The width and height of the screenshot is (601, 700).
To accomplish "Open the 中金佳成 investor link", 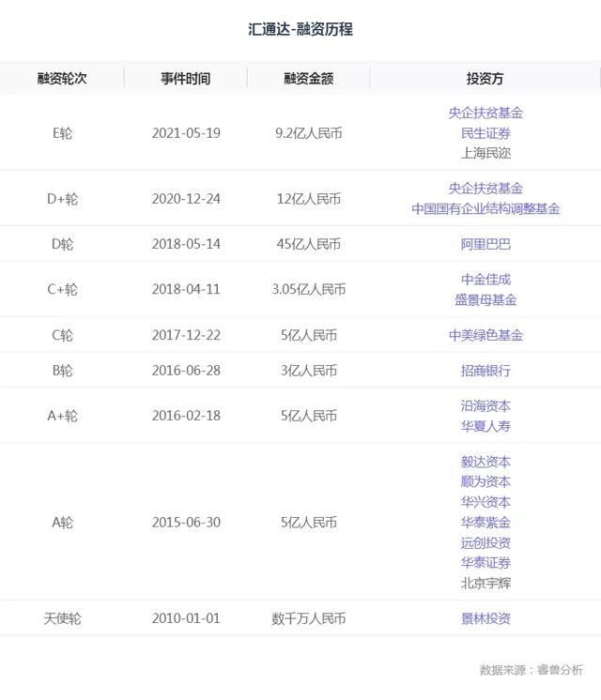I will point(485,280).
